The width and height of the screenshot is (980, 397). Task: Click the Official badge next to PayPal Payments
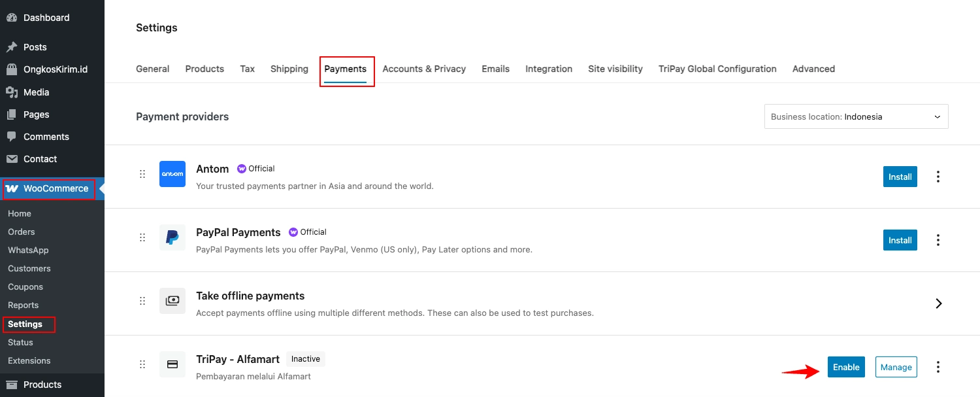(308, 232)
